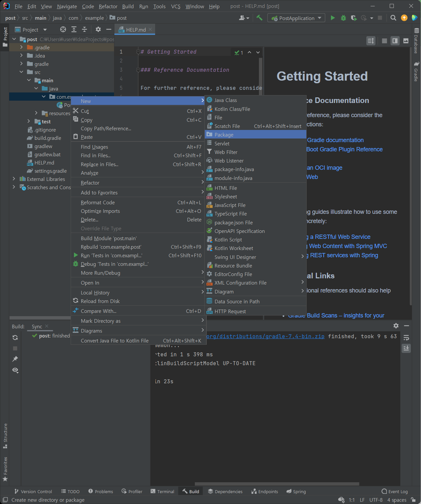Open the Navigate menu
The height and width of the screenshot is (504, 421).
point(67,6)
